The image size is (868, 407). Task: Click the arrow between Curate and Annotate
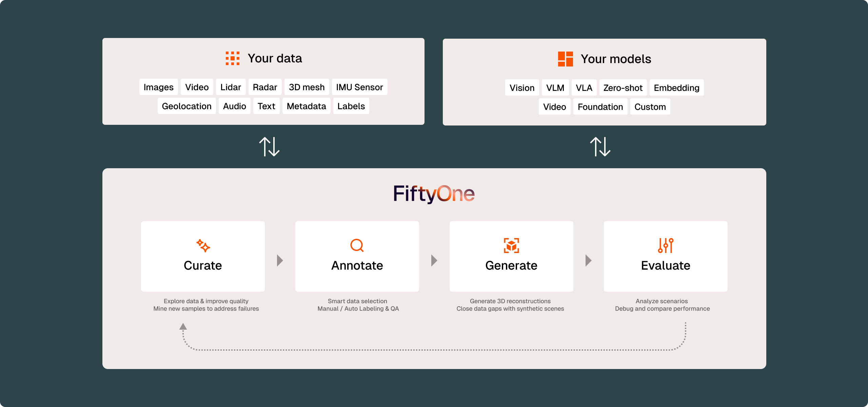[x=280, y=260]
